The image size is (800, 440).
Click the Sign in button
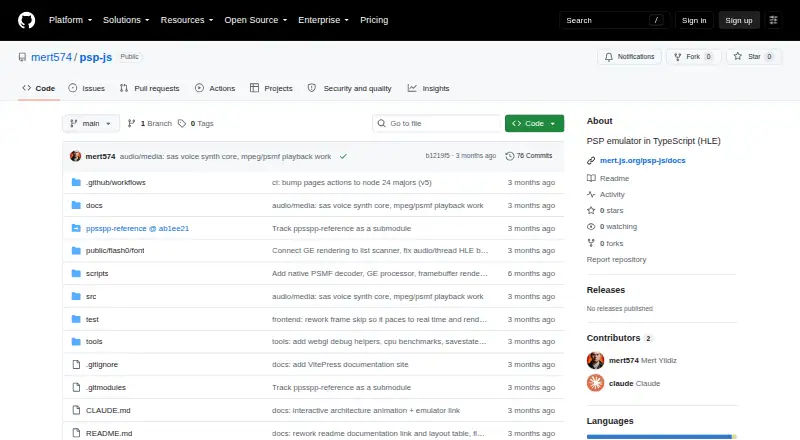point(694,20)
